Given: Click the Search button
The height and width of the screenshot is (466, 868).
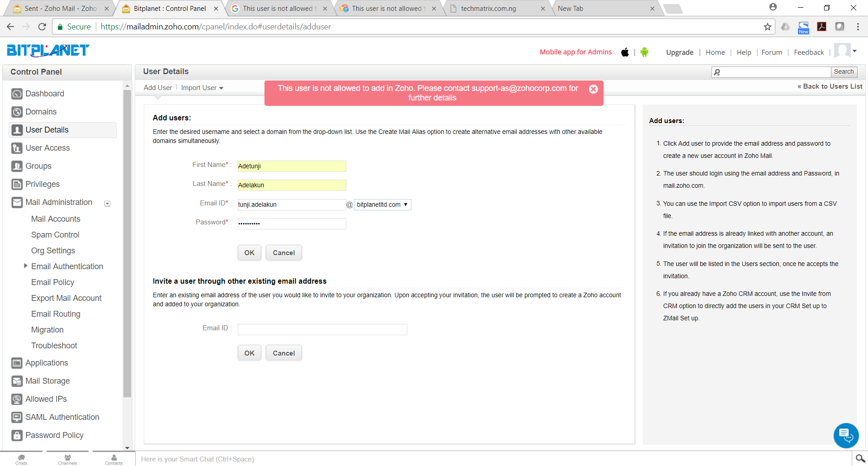Looking at the screenshot, I should tap(844, 71).
